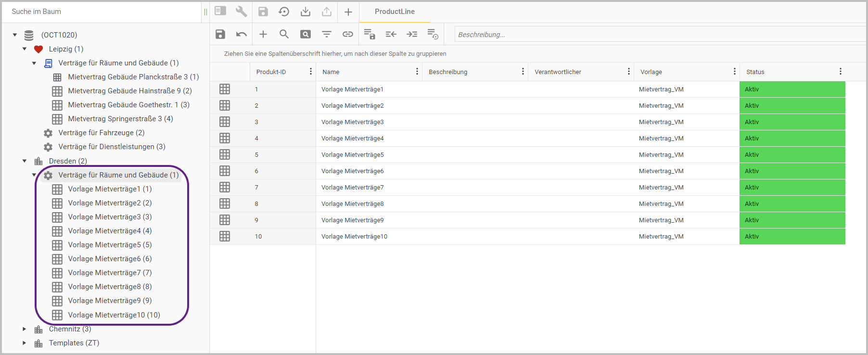
Task: Open the Name column three-dot menu
Action: coord(417,72)
